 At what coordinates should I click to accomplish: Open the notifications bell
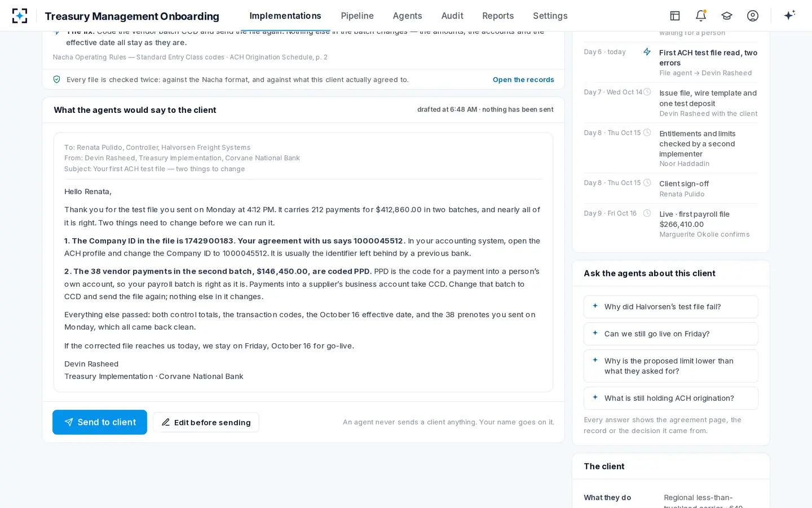coord(701,16)
